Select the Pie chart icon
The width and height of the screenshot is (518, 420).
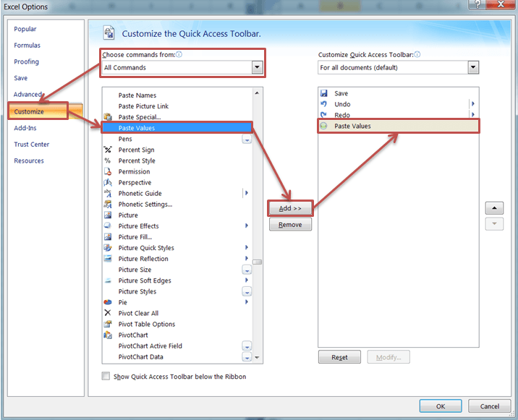[x=108, y=302]
